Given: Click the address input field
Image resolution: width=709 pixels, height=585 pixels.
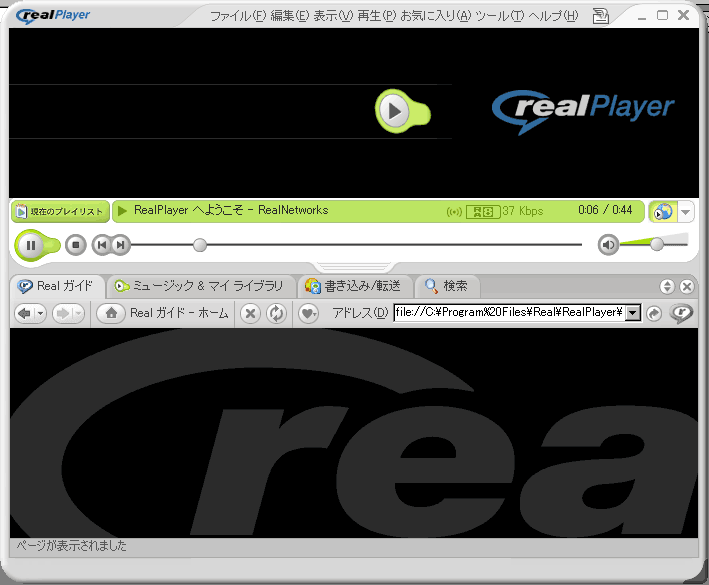Looking at the screenshot, I should point(510,312).
